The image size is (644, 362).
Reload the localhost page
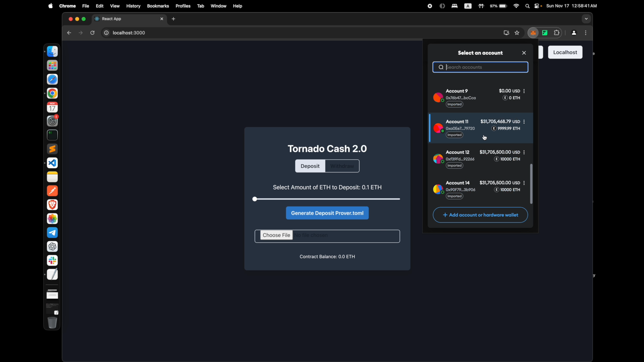[x=92, y=33]
